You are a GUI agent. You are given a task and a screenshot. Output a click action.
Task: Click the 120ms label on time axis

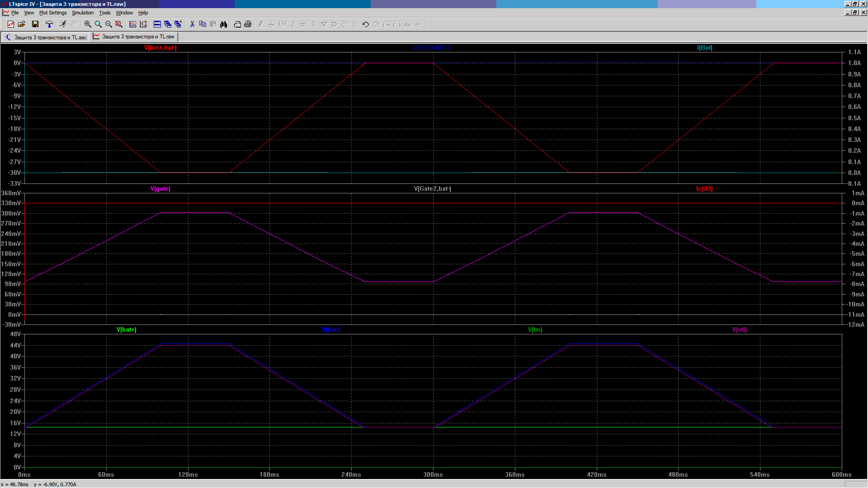click(x=188, y=474)
